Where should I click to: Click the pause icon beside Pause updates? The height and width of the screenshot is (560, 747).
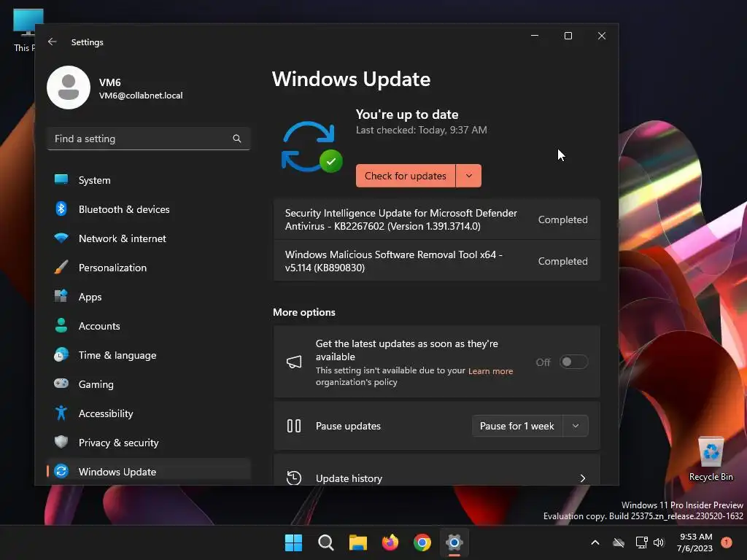coord(294,426)
